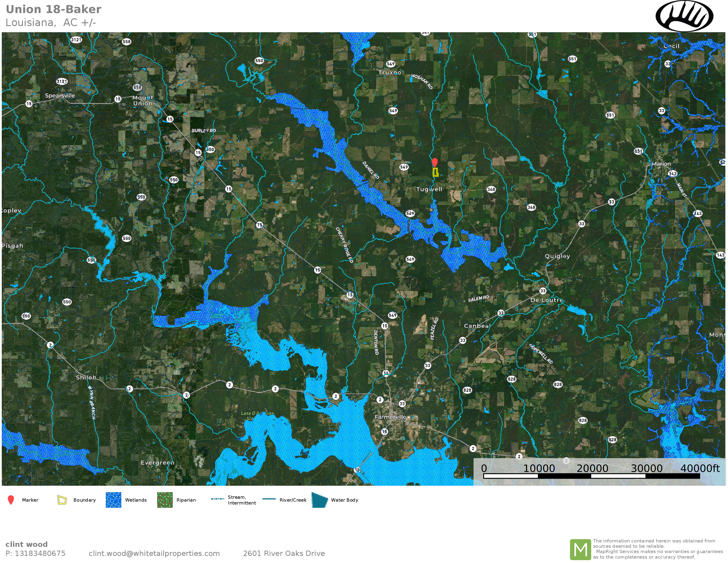Click the Spearsville town label

pos(60,96)
